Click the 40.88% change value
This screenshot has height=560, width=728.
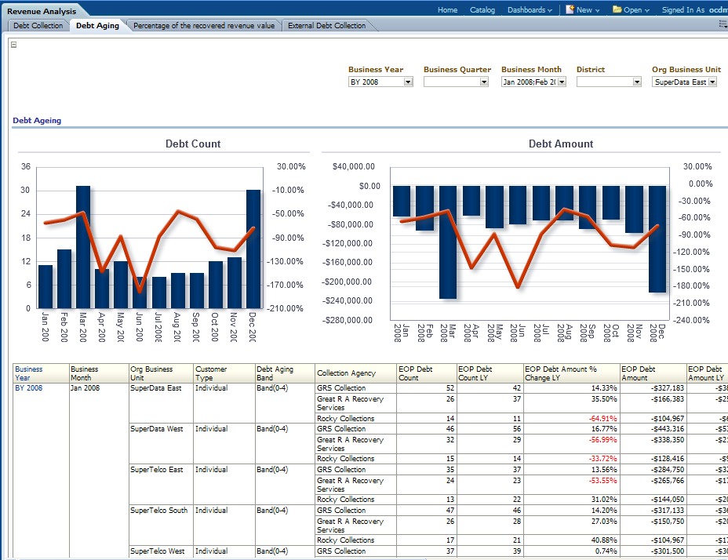[x=604, y=540]
